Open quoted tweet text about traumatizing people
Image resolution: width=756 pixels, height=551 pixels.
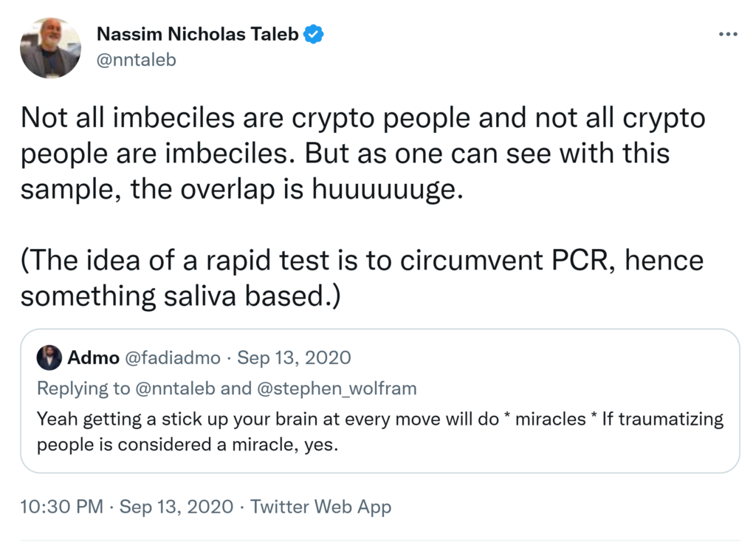coord(379,432)
